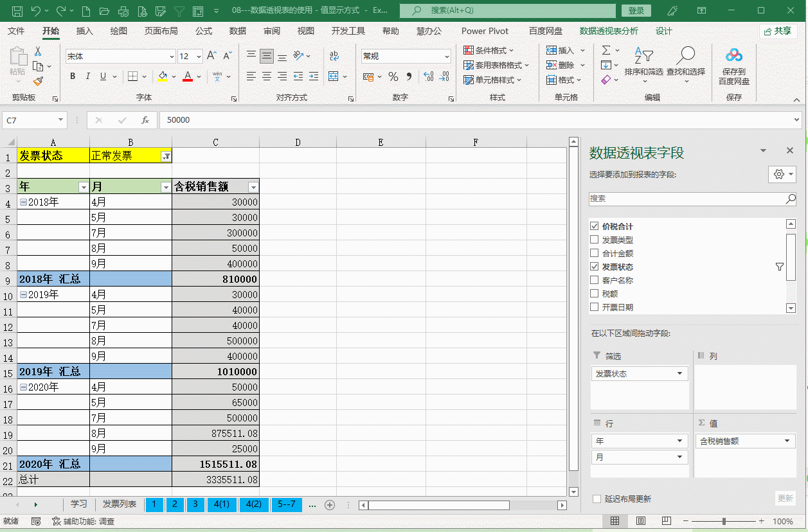Click the Cut scissors icon
This screenshot has height=532, width=808.
(38, 51)
